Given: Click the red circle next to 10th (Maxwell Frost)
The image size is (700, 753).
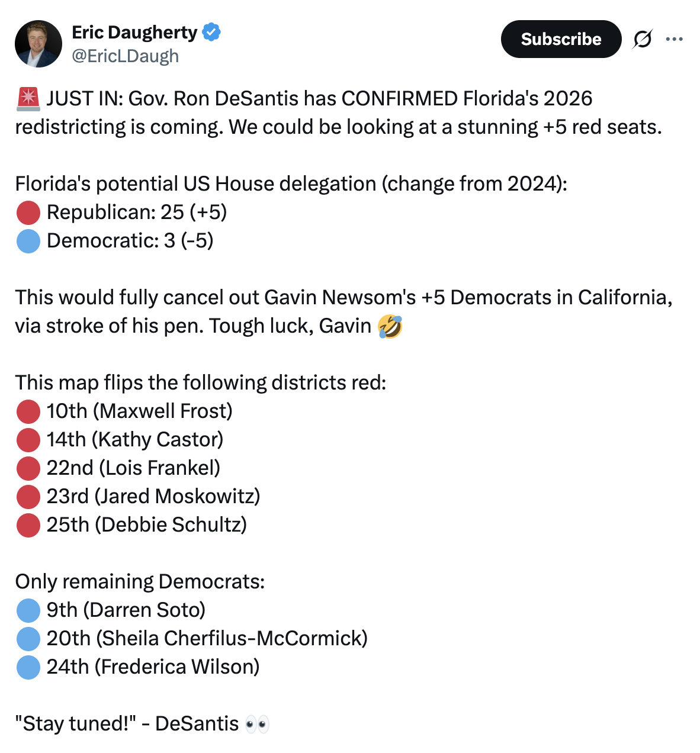Looking at the screenshot, I should [28, 411].
